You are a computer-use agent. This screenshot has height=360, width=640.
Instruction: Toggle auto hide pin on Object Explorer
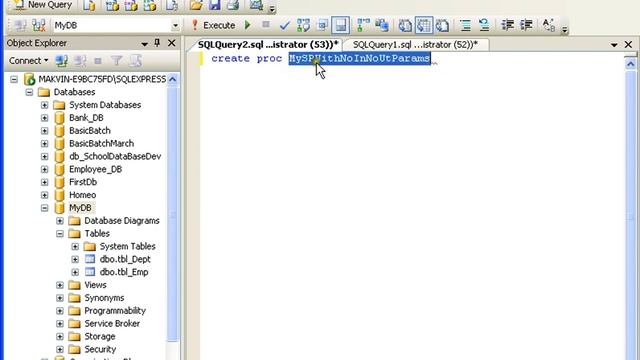(157, 43)
